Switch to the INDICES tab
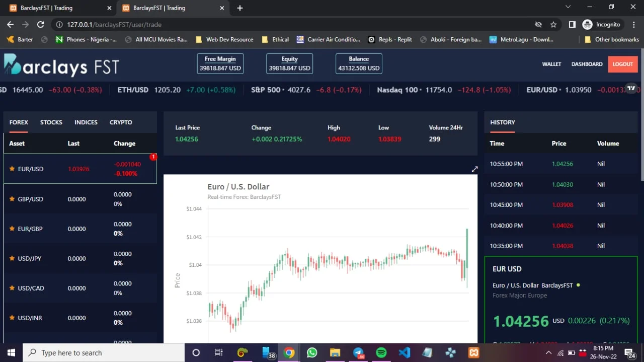Screen dimensions: 644x362 click(x=86, y=122)
